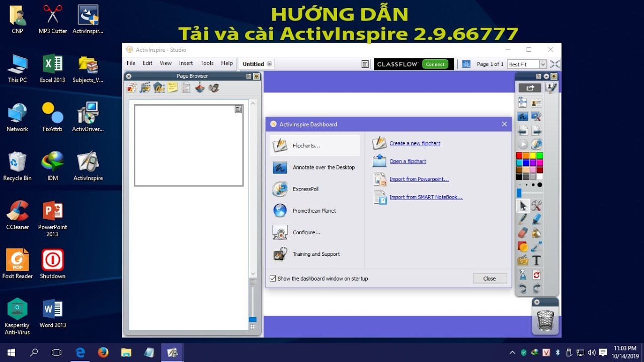This screenshot has height=362, width=644.
Task: Click the ExpressPoll toolbox icon
Action: point(537,144)
